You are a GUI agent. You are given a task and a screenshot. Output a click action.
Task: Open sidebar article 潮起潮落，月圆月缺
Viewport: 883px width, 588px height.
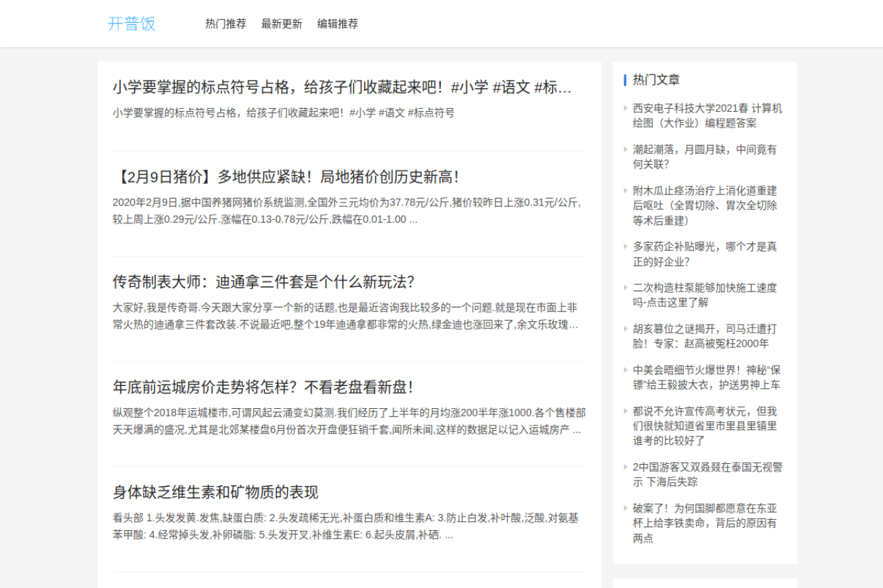coord(704,156)
